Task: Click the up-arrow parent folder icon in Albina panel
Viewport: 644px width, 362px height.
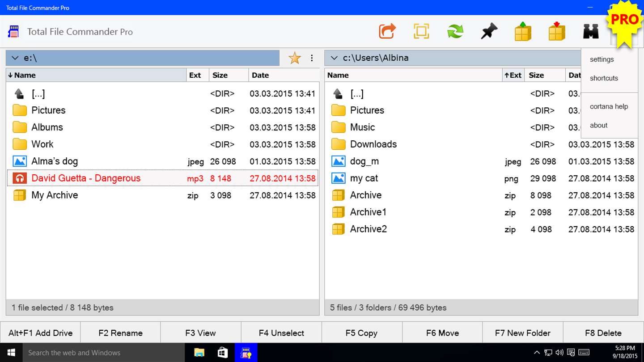Action: point(338,93)
